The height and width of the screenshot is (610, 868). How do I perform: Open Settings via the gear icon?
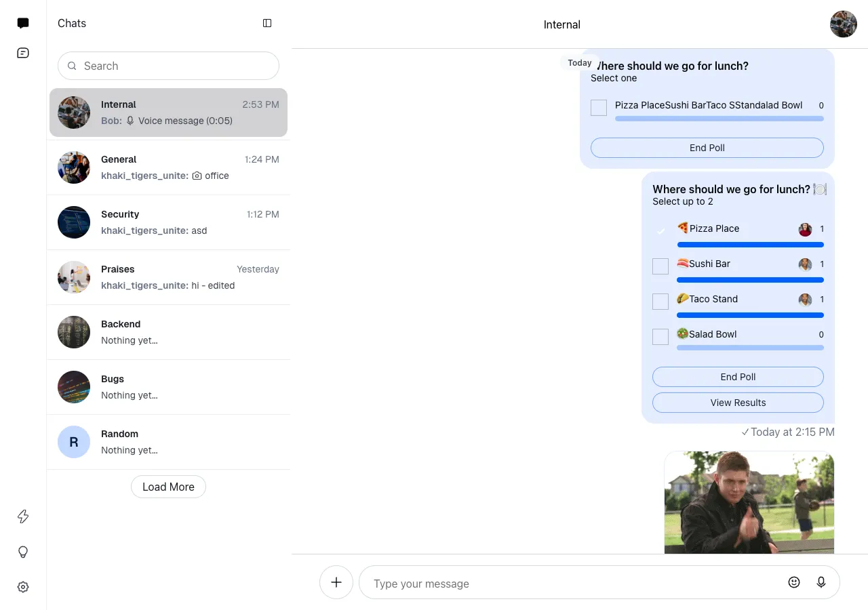22,586
